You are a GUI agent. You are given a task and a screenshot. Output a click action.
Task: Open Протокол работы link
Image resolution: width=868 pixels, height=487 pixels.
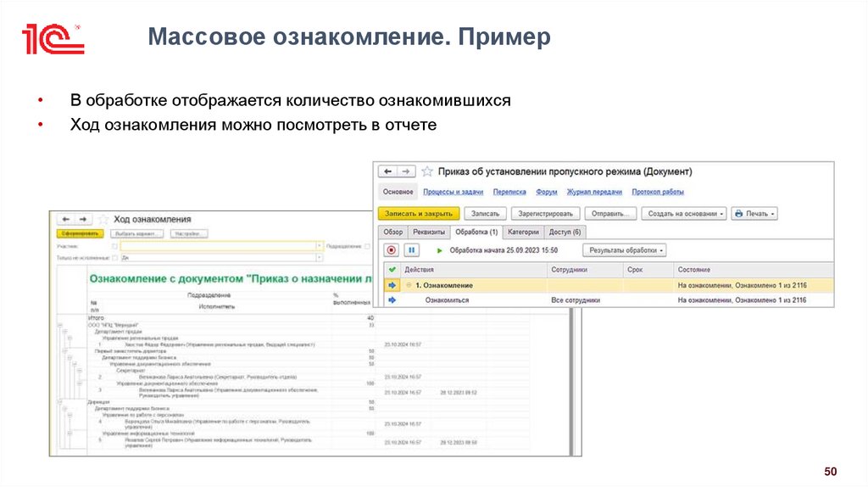(x=658, y=192)
